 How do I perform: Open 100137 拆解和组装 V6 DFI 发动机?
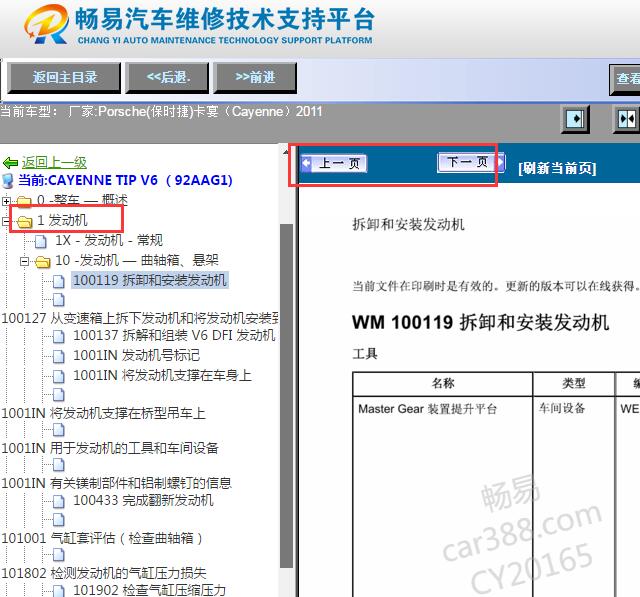[x=174, y=335]
